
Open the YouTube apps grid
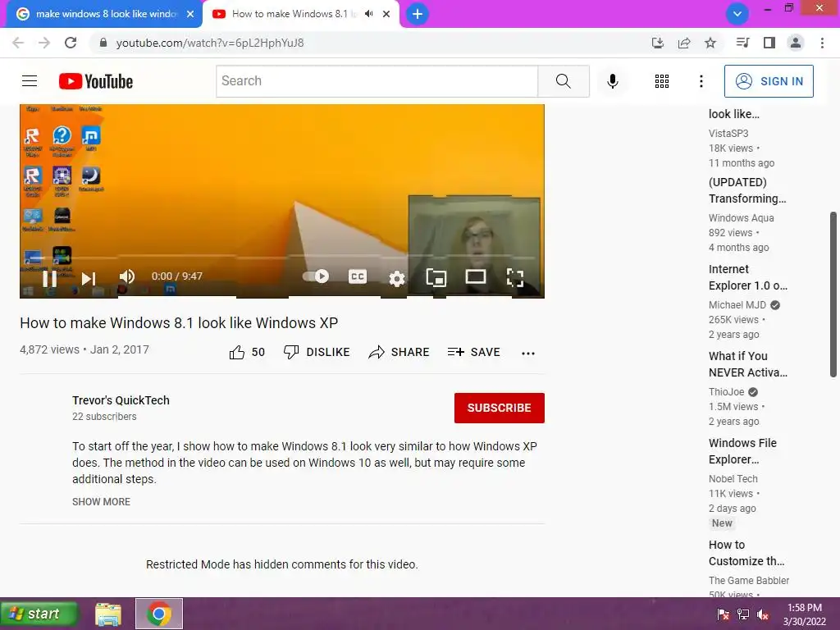click(662, 81)
